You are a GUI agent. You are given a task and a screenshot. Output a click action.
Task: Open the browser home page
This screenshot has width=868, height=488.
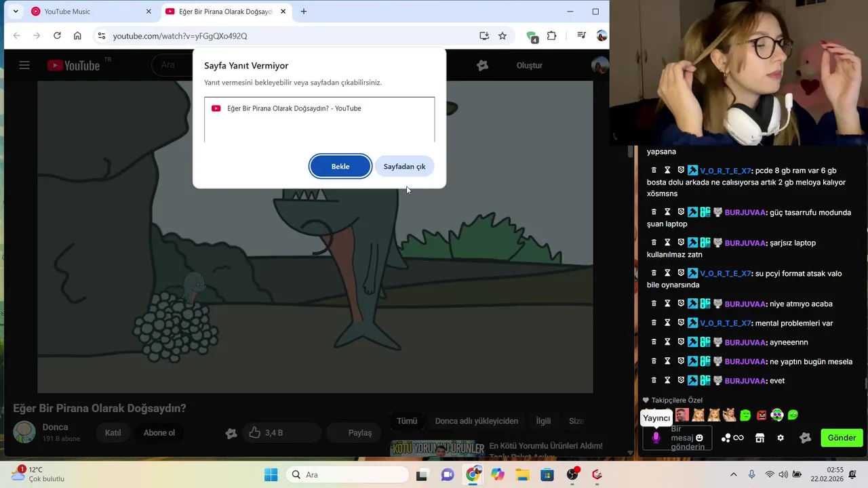(x=77, y=36)
